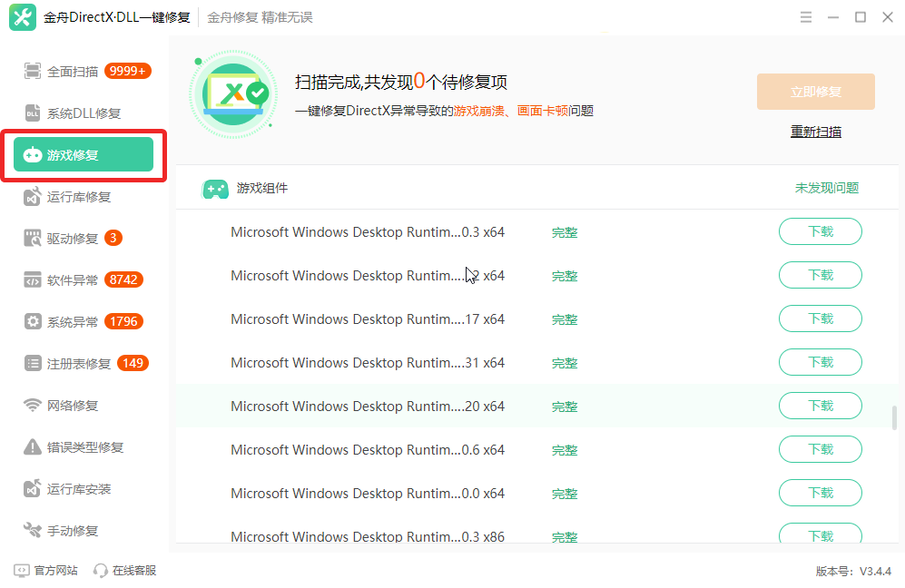
Task: Click the 系统DLL修复 DLL file icon
Action: (x=33, y=113)
